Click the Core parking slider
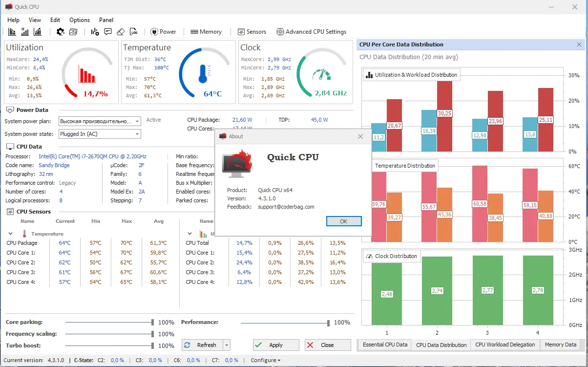The height and width of the screenshot is (367, 588). [109, 323]
